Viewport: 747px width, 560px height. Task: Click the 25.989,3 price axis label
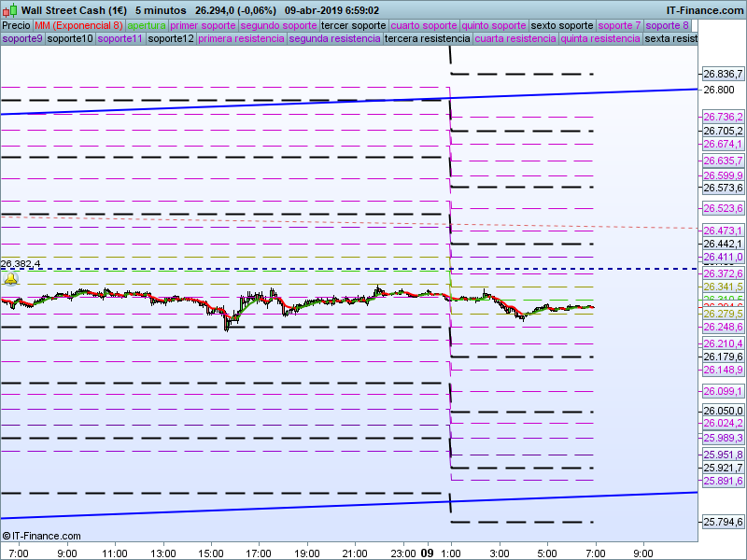pos(723,438)
